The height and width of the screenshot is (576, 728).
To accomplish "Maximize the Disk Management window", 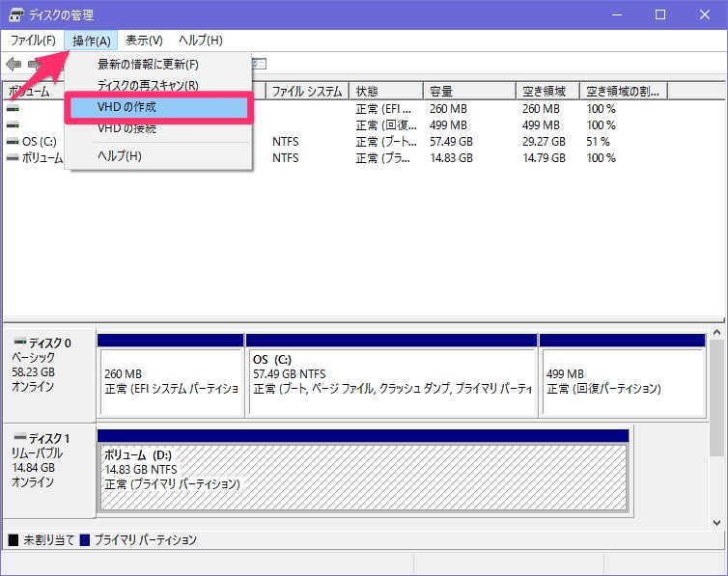I will pyautogui.click(x=660, y=14).
